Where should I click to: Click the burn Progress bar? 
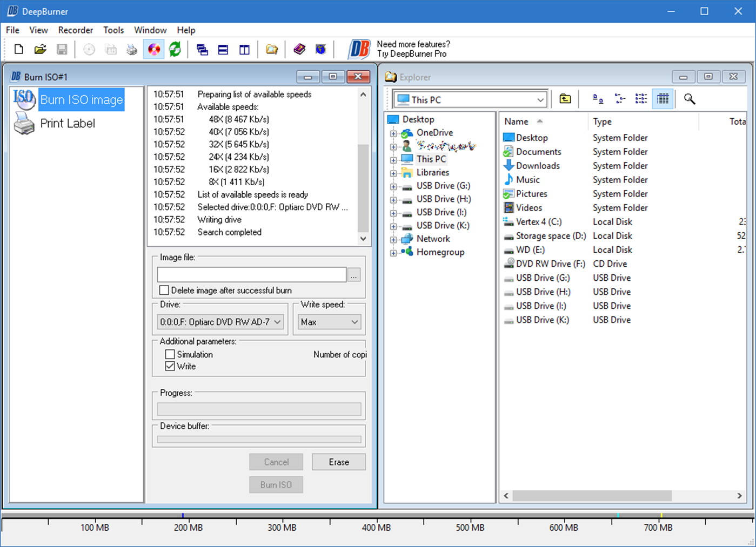click(259, 409)
